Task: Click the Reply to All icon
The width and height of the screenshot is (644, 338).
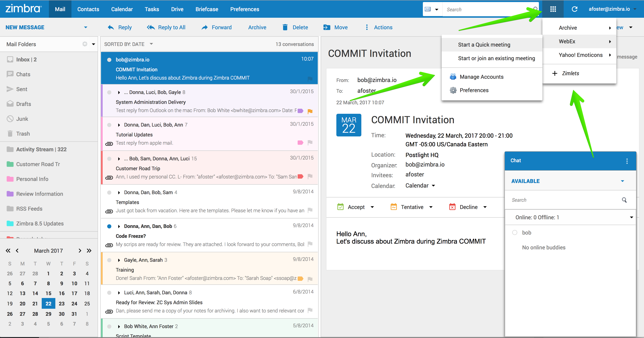Action: (x=151, y=27)
